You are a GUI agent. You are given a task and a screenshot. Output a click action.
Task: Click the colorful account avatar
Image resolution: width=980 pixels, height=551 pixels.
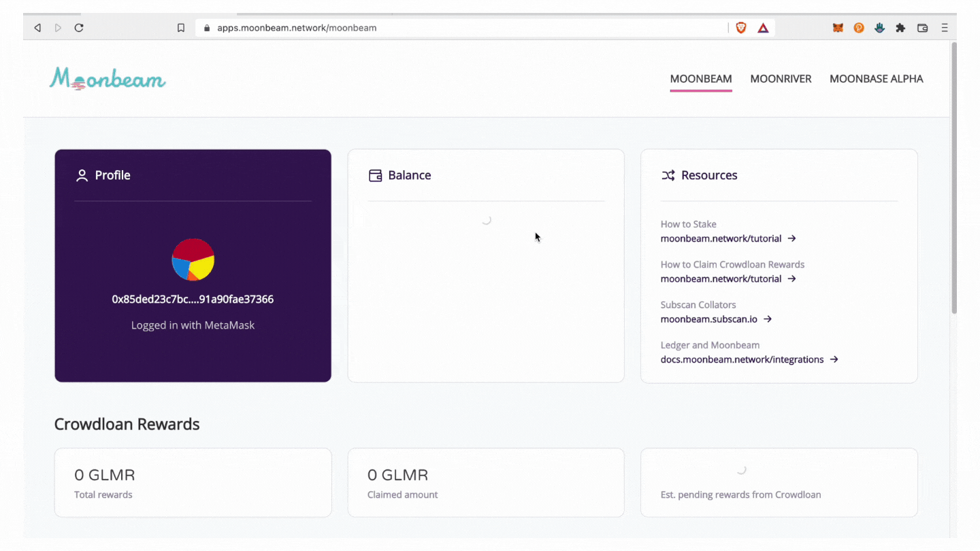pyautogui.click(x=193, y=259)
